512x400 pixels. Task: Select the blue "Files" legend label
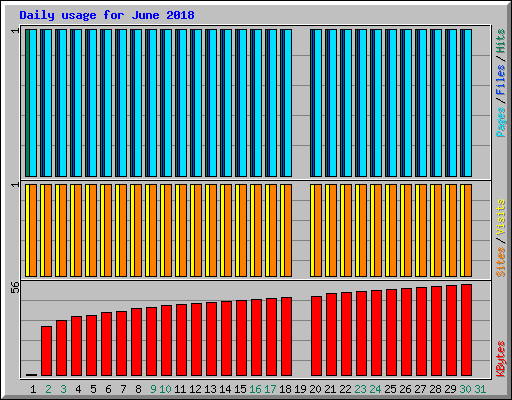pyautogui.click(x=500, y=80)
